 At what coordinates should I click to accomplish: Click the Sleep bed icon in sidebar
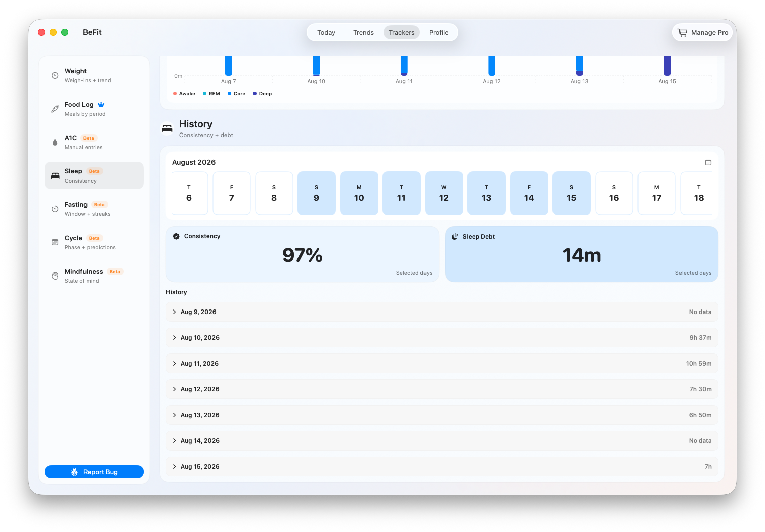coord(55,175)
